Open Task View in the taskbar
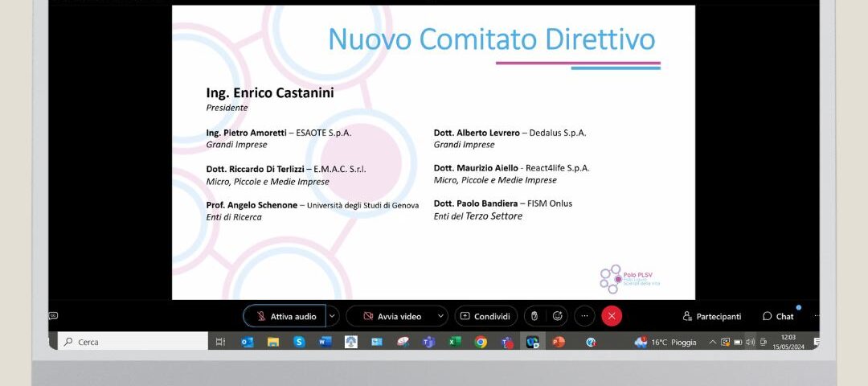Screen dimensions: 868x386 tap(220, 343)
